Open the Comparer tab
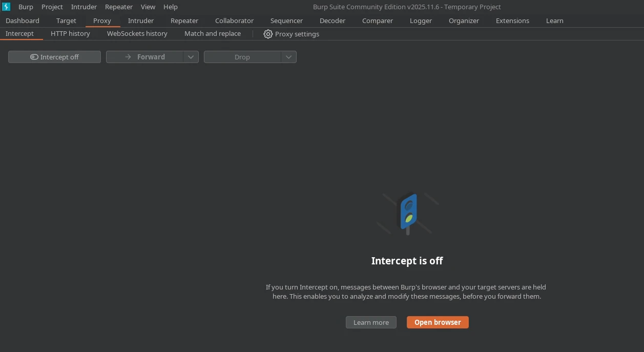The image size is (644, 352). 378,20
